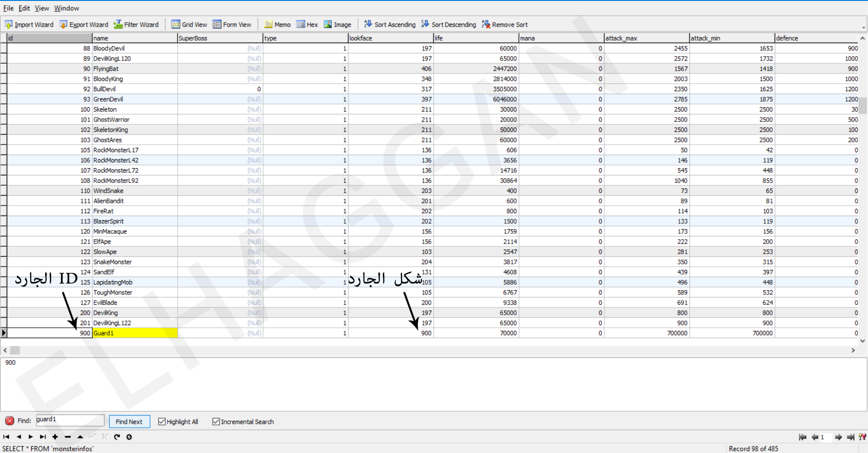Select the BloodyDevil name cell
868x453 pixels.
pos(135,48)
